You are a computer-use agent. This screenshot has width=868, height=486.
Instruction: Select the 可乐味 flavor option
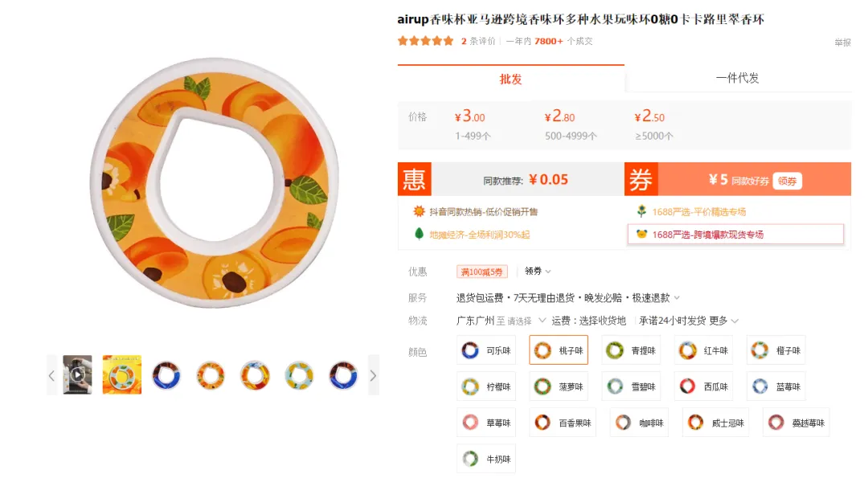pos(485,349)
